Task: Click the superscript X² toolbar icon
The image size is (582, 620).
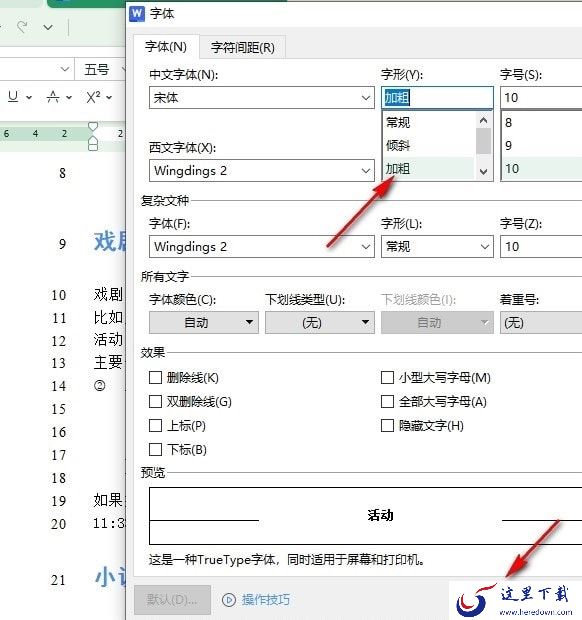Action: coord(93,96)
